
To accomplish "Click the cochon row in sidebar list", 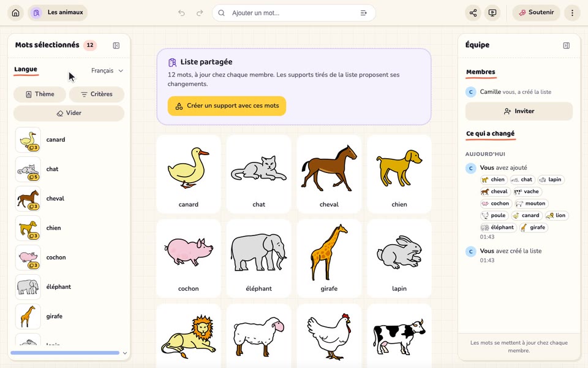I will [69, 257].
